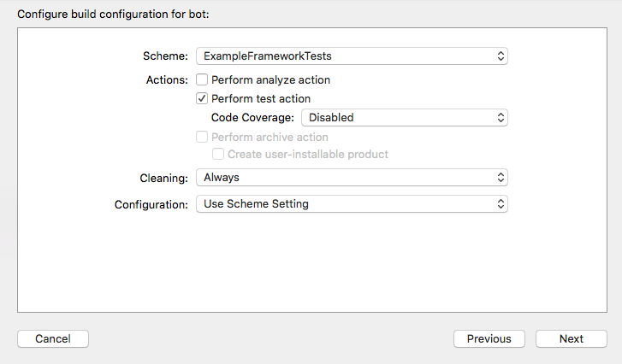The image size is (622, 364).
Task: Click the Actions: label text
Action: click(167, 79)
